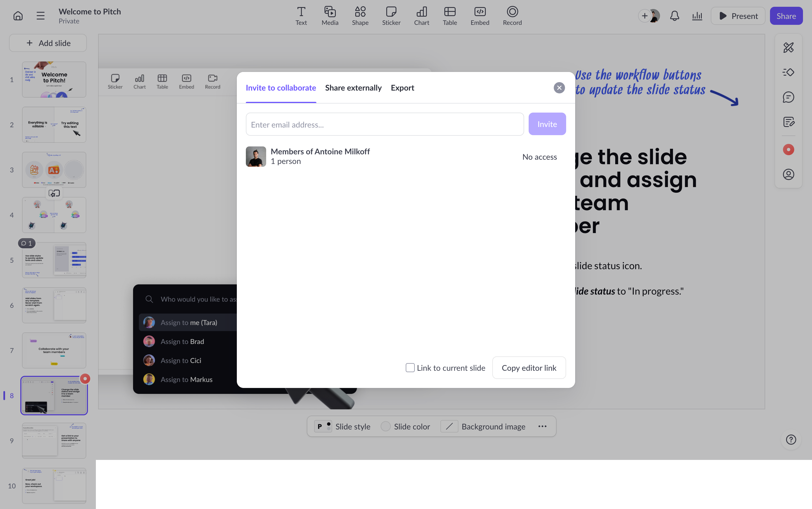Change slide status with red dot icon

[788, 150]
